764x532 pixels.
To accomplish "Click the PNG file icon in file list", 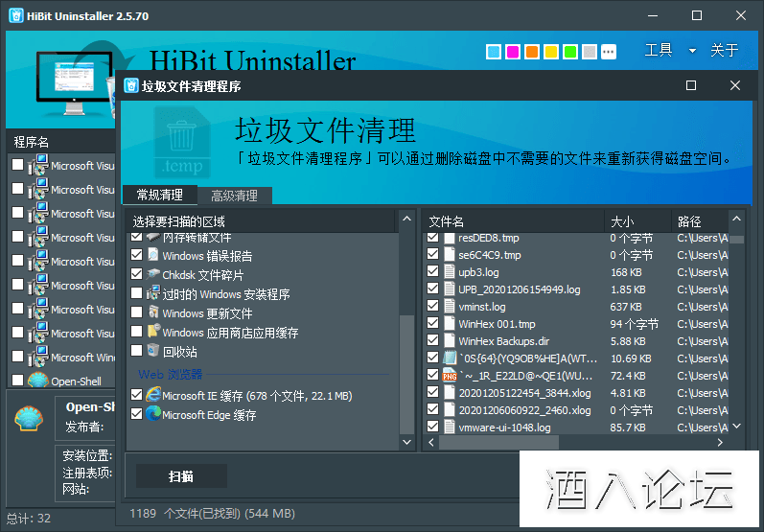I will 449,375.
